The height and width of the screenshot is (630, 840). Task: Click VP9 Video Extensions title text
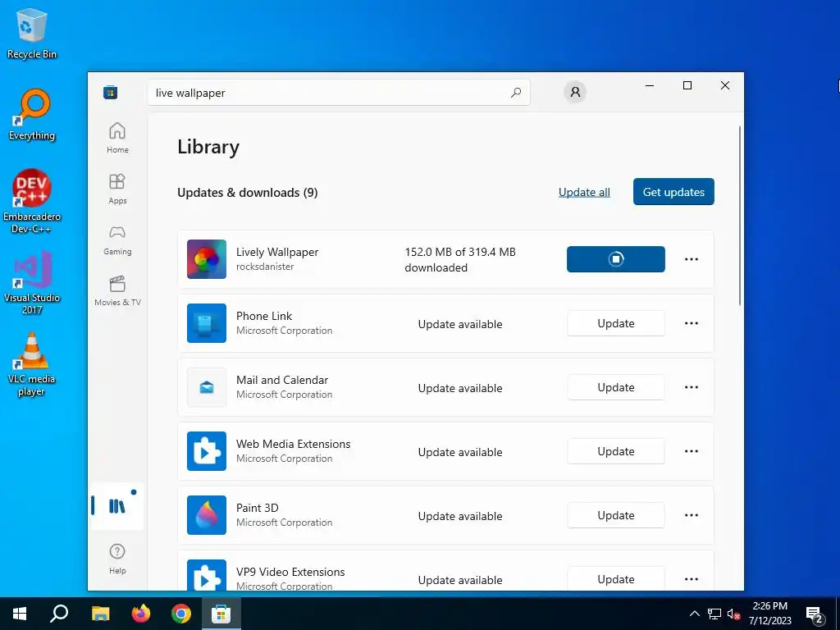tap(290, 572)
